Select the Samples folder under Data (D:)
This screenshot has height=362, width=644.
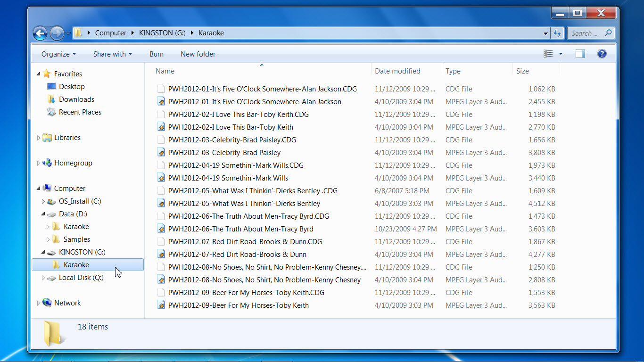tap(77, 239)
